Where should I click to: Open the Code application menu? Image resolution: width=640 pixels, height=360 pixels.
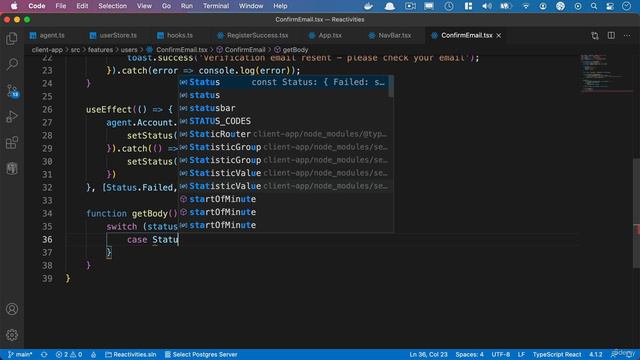coord(37,6)
